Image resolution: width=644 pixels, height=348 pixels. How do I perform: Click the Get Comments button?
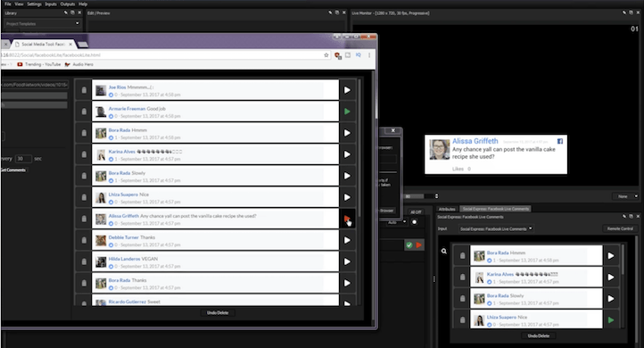coord(13,170)
